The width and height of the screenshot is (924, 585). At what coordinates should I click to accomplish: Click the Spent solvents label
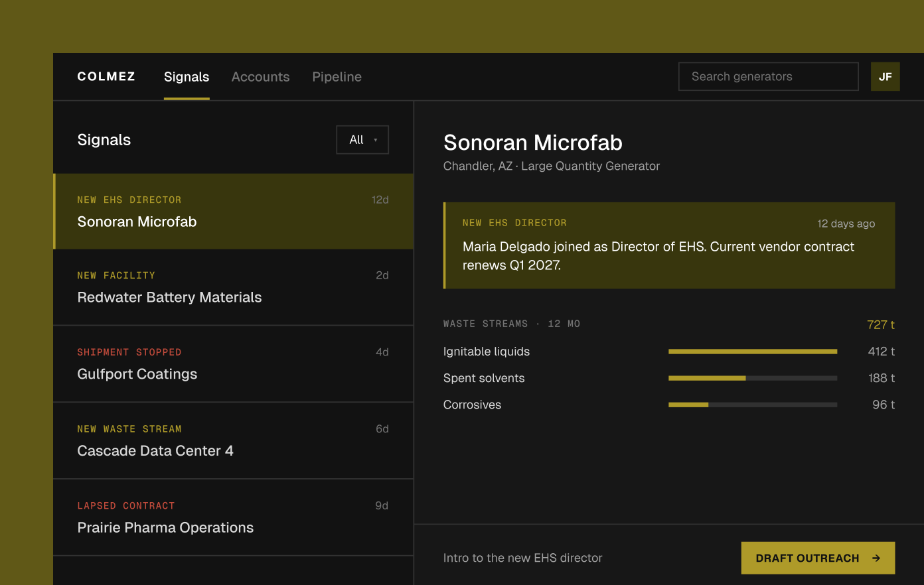(484, 378)
